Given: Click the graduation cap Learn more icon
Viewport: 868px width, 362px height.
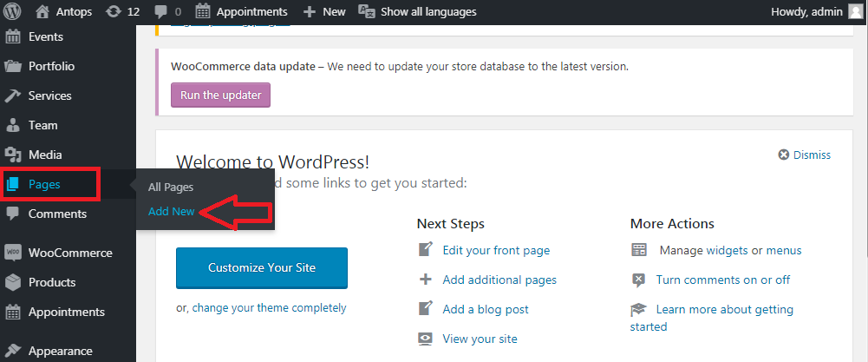Looking at the screenshot, I should pyautogui.click(x=639, y=309).
